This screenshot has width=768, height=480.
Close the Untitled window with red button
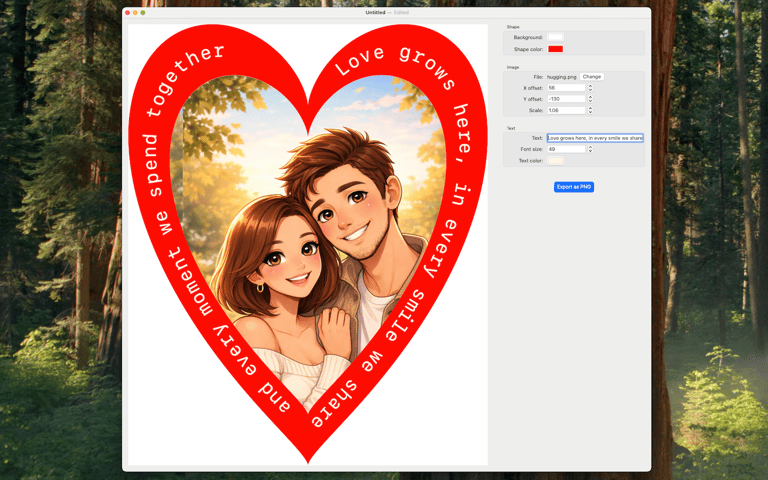pos(128,13)
